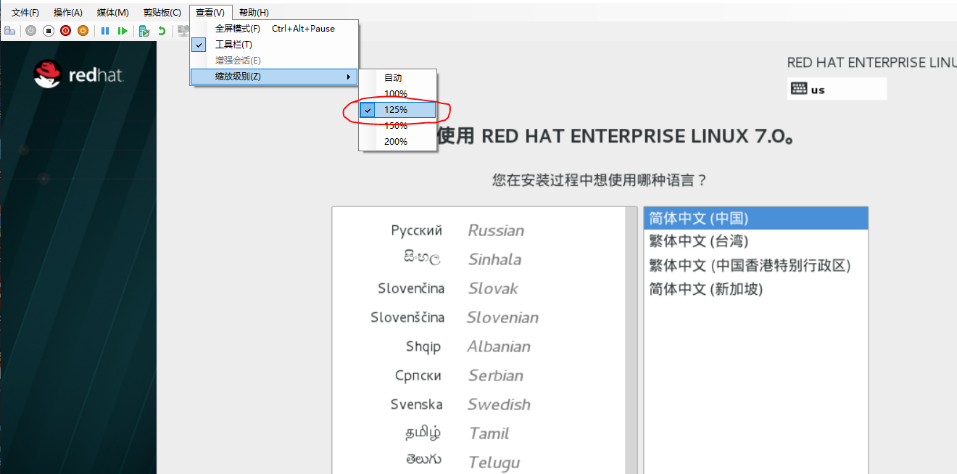Open the 帮助(H) menu
Screen dimensions: 957x474
point(253,12)
